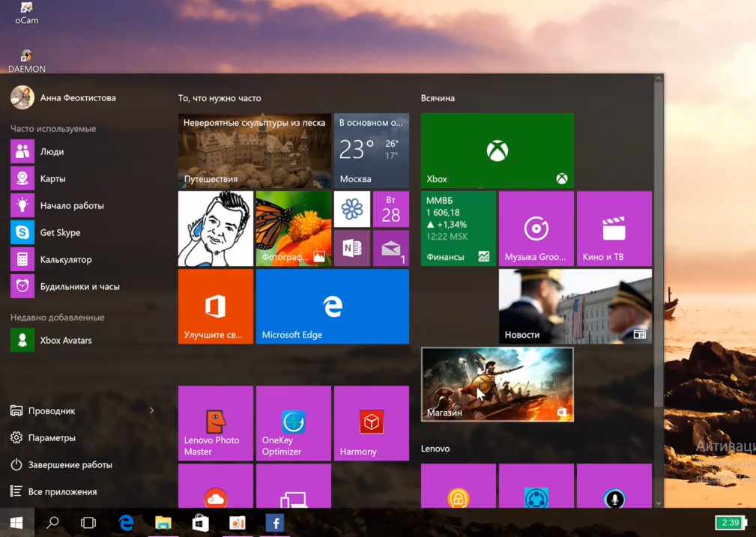
Task: Open the Калькулятор app
Action: [x=65, y=260]
